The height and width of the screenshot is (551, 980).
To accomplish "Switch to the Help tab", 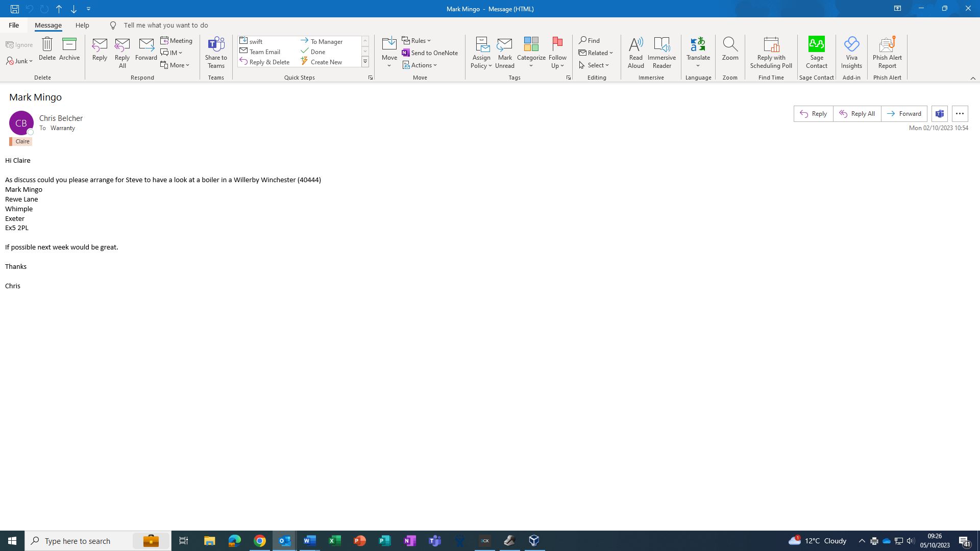I will (x=82, y=25).
